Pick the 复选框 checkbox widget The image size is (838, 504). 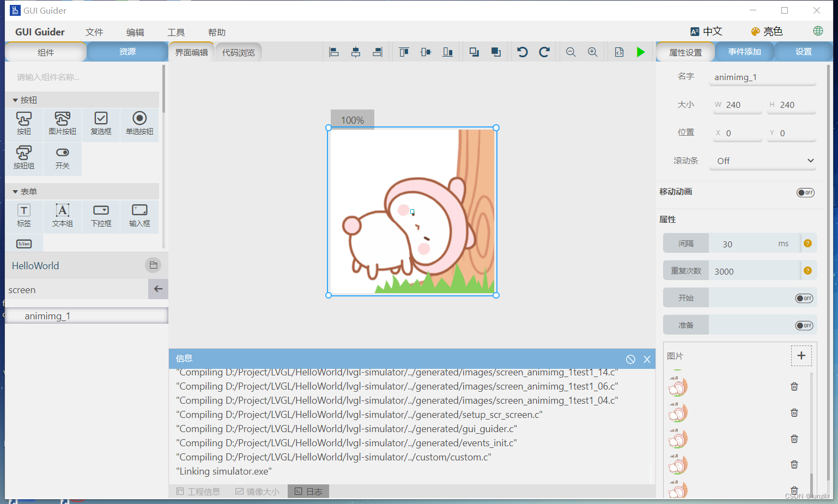point(101,124)
